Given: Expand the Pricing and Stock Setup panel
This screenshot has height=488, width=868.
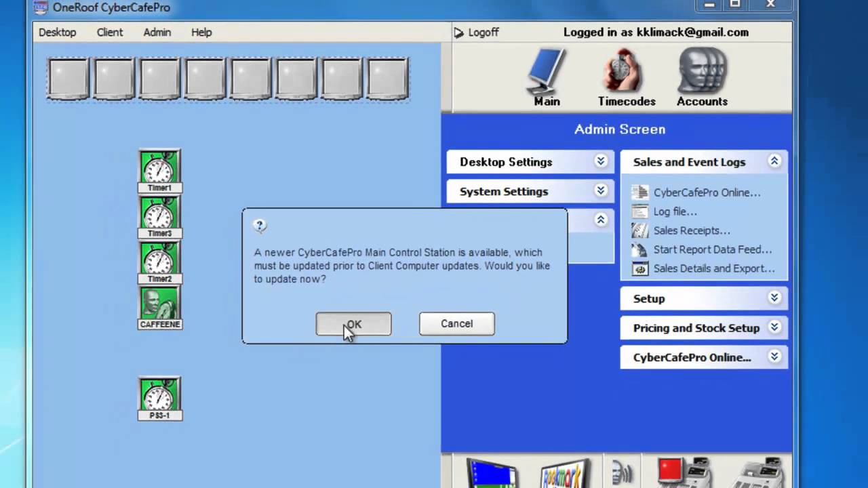Looking at the screenshot, I should click(774, 327).
